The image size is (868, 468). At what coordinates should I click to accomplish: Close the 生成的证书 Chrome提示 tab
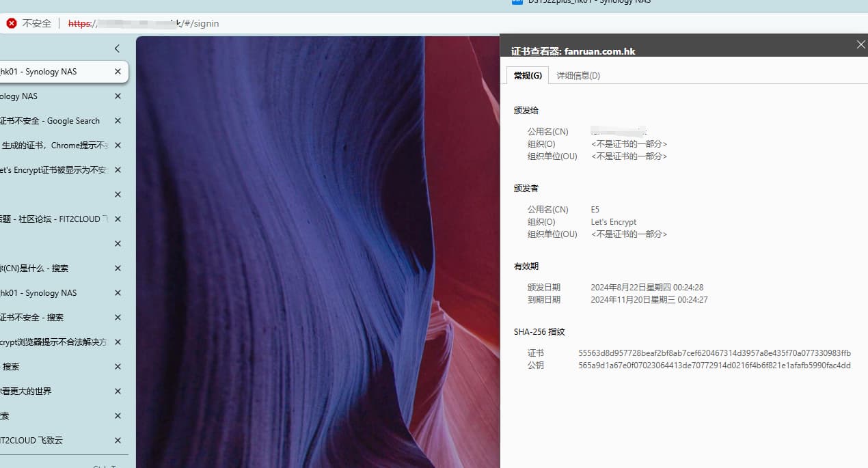pyautogui.click(x=118, y=146)
